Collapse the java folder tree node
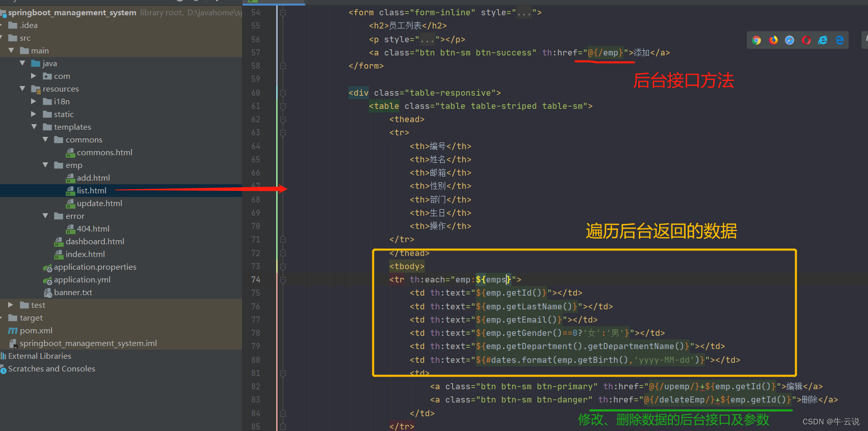 22,63
